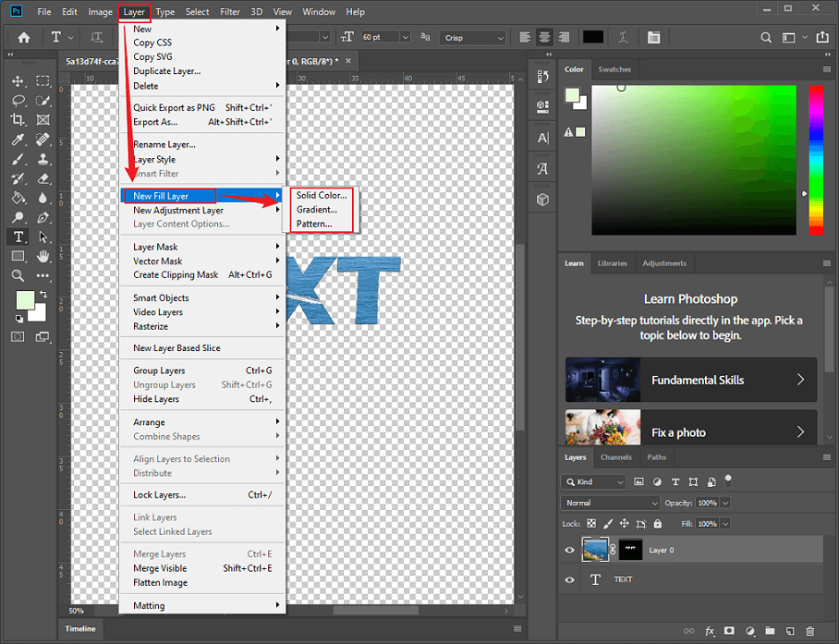Screen dimensions: 839x644
Task: Create a new layer with the new-layer icon
Action: (792, 632)
